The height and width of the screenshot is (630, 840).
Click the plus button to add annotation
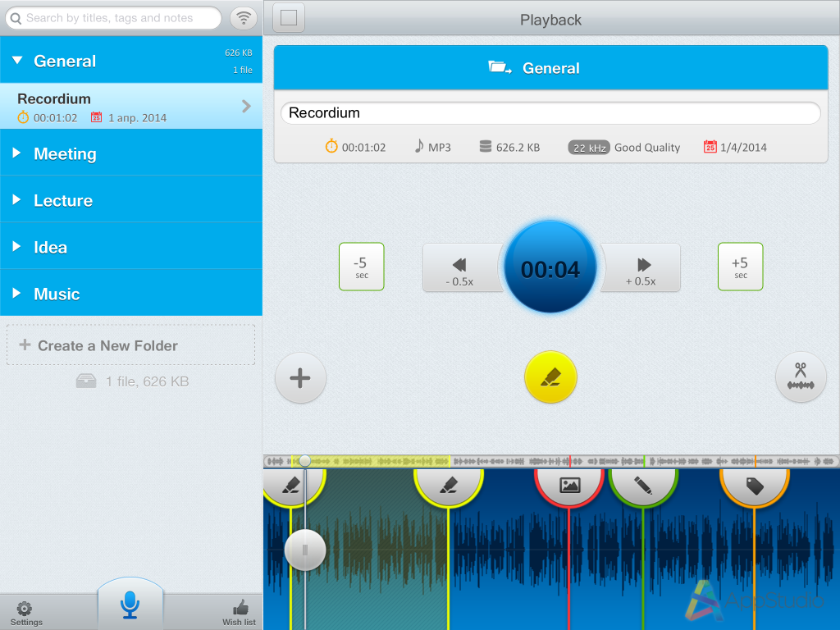coord(300,378)
